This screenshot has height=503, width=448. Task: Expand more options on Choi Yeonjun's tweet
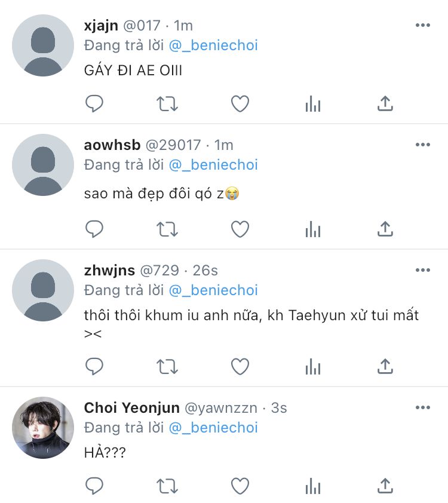423,407
